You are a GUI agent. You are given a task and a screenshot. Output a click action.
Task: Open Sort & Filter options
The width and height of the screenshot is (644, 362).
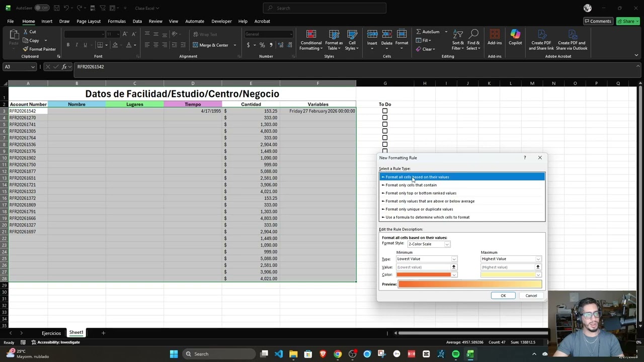(458, 40)
